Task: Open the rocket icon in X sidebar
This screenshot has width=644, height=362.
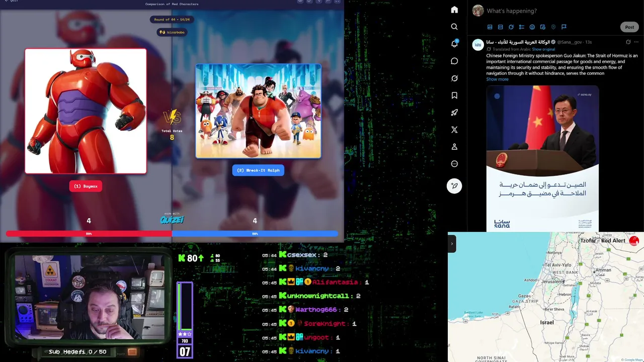Action: (x=454, y=113)
